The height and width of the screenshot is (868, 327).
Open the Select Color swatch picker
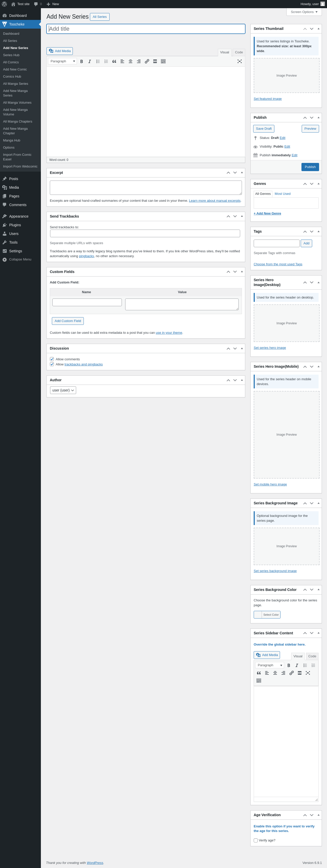[x=267, y=615]
